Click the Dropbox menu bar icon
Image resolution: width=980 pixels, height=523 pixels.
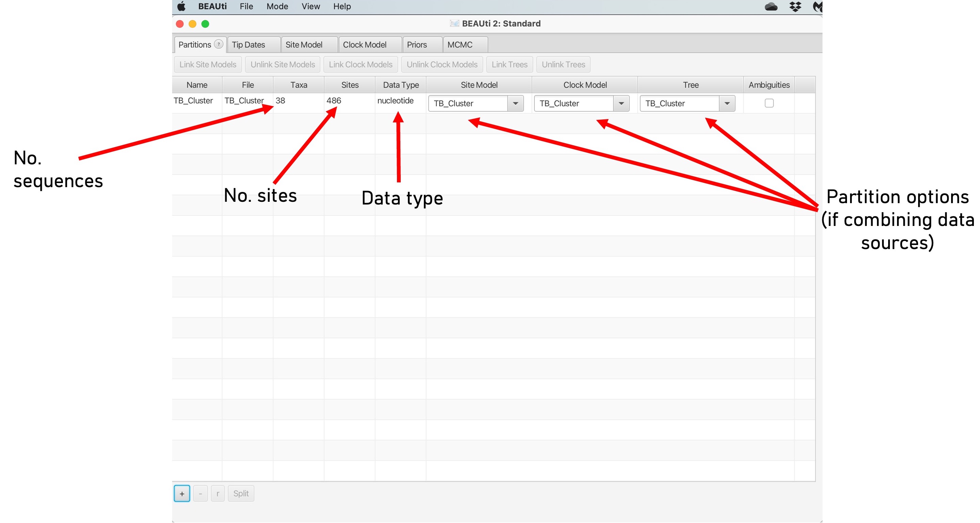pyautogui.click(x=795, y=6)
